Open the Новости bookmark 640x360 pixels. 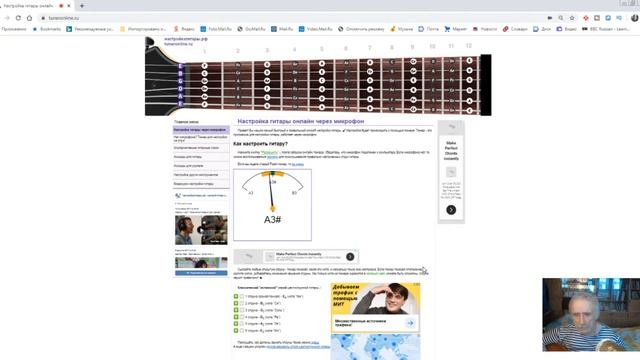[484, 29]
